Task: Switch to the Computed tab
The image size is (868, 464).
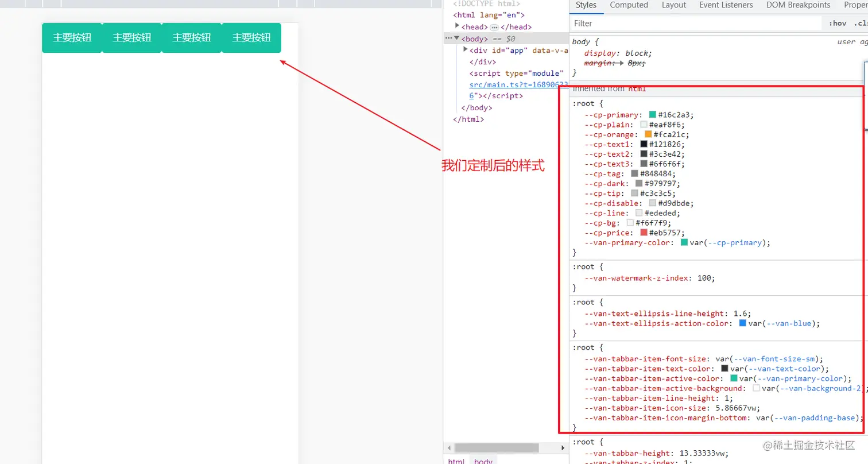Action: 629,5
